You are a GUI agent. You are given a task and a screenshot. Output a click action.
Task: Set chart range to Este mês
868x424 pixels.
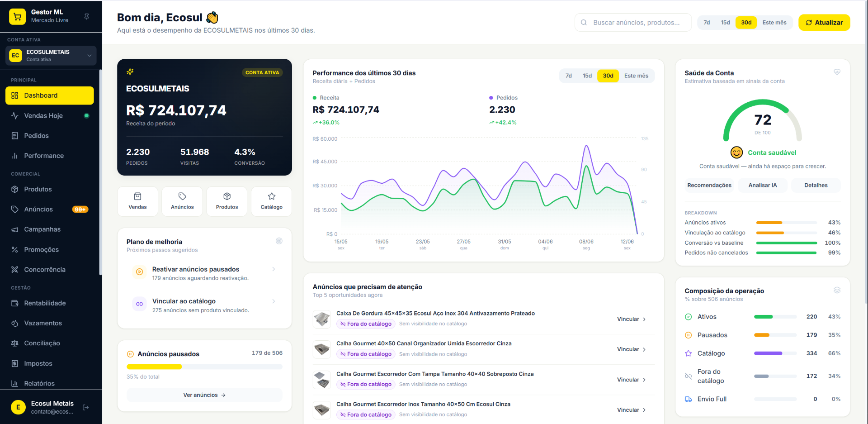pyautogui.click(x=636, y=76)
